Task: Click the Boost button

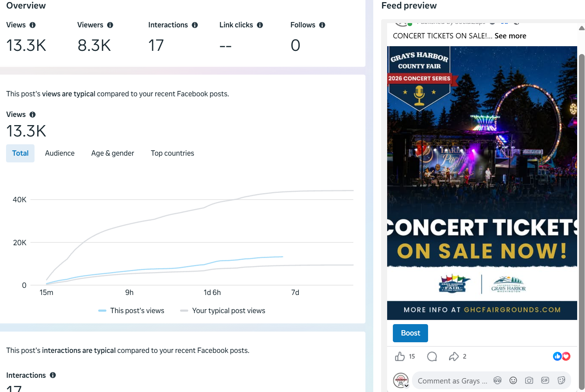Action: coord(410,333)
